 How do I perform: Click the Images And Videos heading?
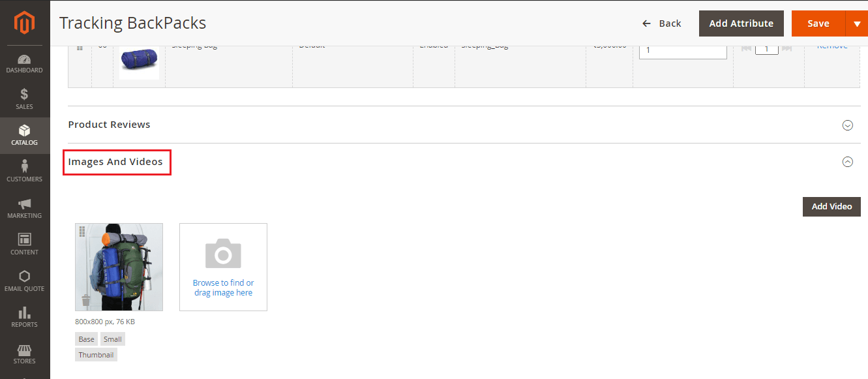(x=115, y=162)
